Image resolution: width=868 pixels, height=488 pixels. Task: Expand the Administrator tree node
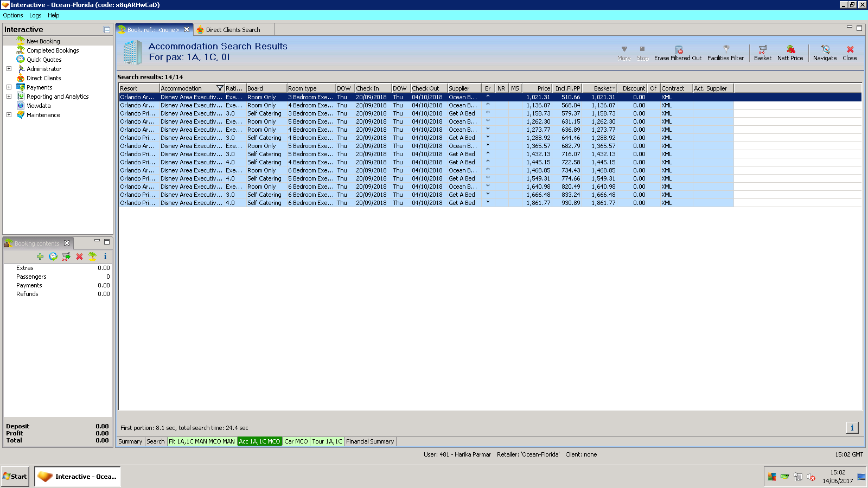9,69
